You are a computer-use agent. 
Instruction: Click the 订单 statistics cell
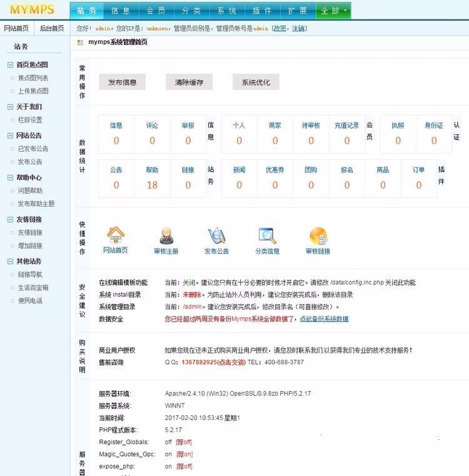click(418, 179)
